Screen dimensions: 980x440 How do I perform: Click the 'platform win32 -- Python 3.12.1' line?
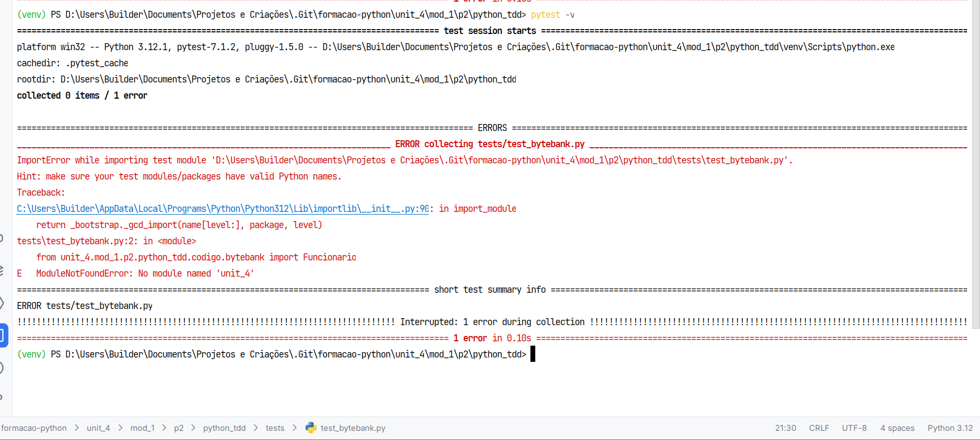coord(456,47)
